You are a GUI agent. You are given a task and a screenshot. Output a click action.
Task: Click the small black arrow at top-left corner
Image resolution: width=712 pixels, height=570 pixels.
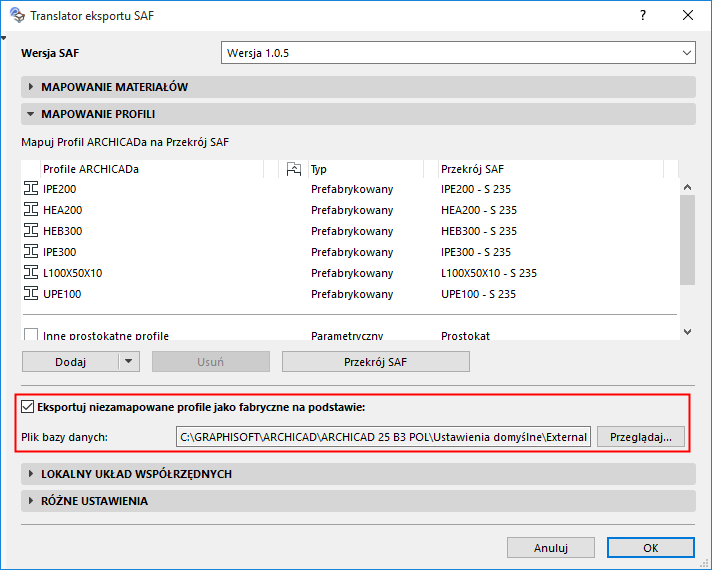(x=4, y=38)
